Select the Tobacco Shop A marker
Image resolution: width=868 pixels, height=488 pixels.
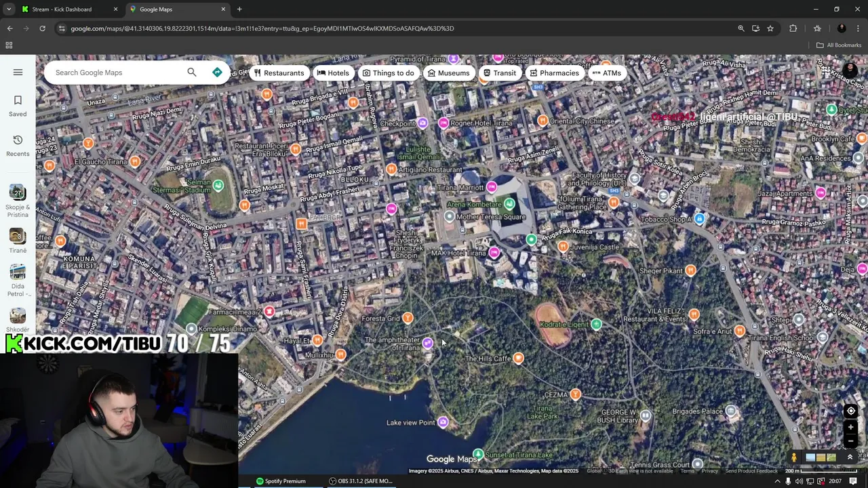pyautogui.click(x=699, y=219)
